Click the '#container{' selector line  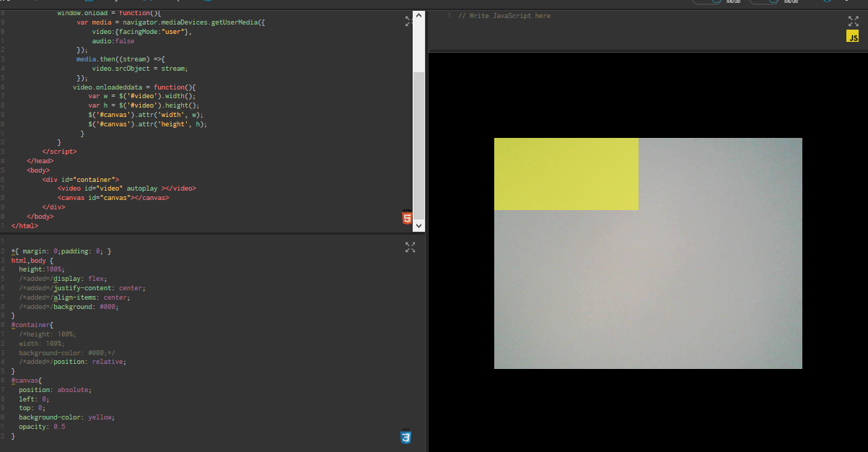coord(32,325)
